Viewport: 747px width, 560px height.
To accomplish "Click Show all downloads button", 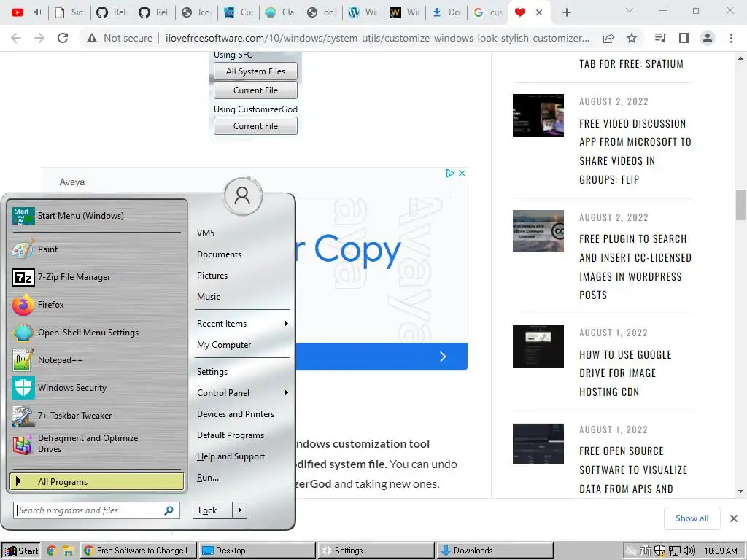I will point(692,518).
